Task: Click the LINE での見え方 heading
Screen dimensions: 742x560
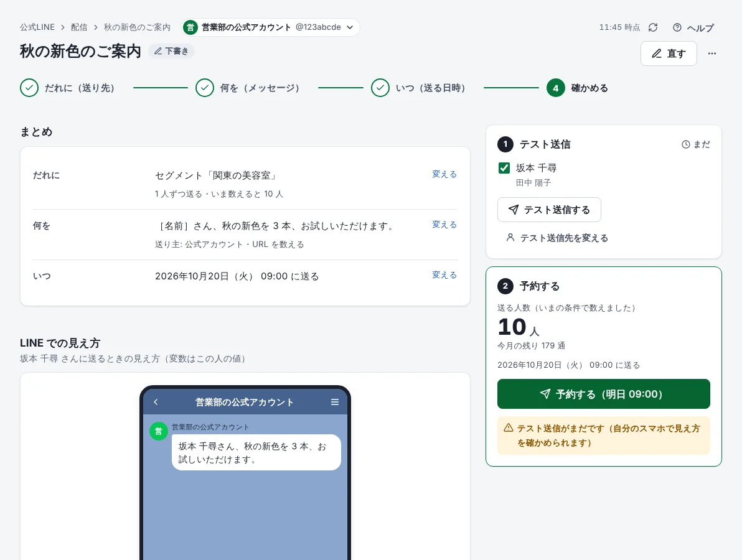Action: [x=60, y=343]
